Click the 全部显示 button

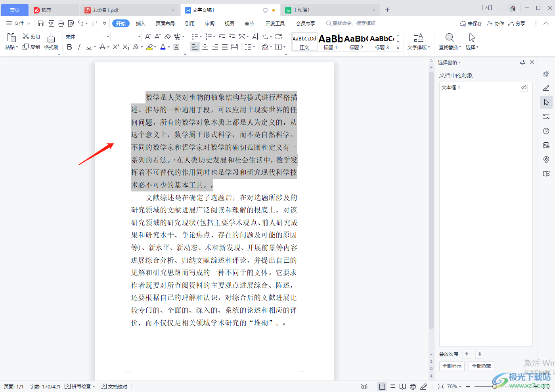click(x=452, y=366)
